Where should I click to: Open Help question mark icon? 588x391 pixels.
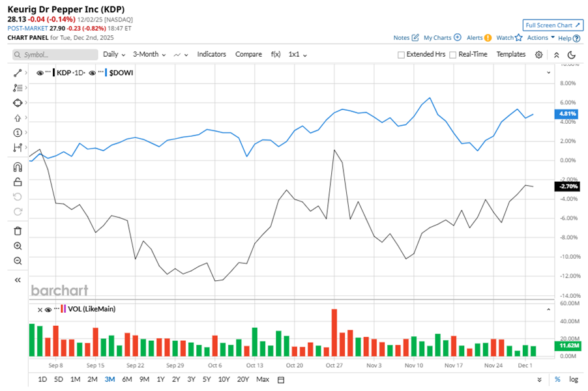click(x=577, y=38)
